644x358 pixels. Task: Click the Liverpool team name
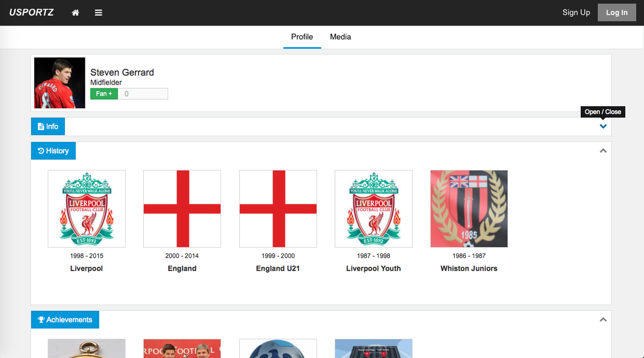coord(86,268)
